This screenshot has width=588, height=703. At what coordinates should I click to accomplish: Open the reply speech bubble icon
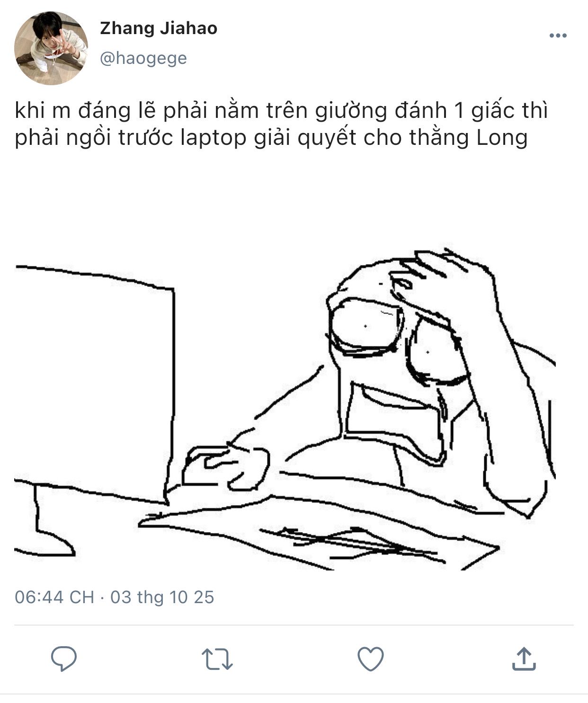64,659
